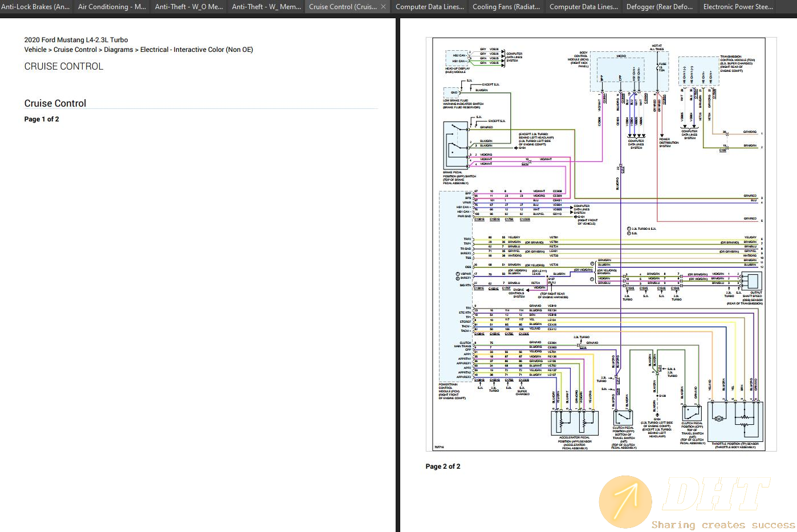Open Computer Data Lines tab just before Defogger
Viewport: 797px width, 532px height.
click(x=583, y=7)
